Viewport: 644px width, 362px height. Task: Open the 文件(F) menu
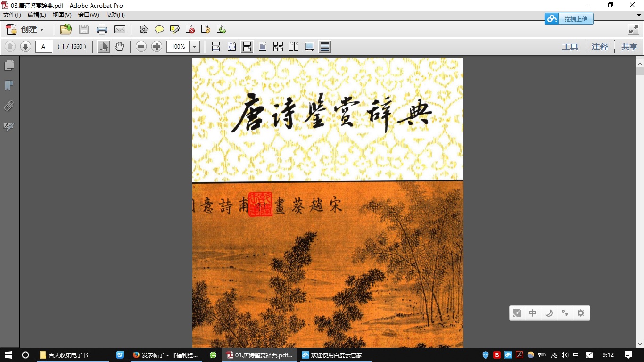(x=12, y=15)
